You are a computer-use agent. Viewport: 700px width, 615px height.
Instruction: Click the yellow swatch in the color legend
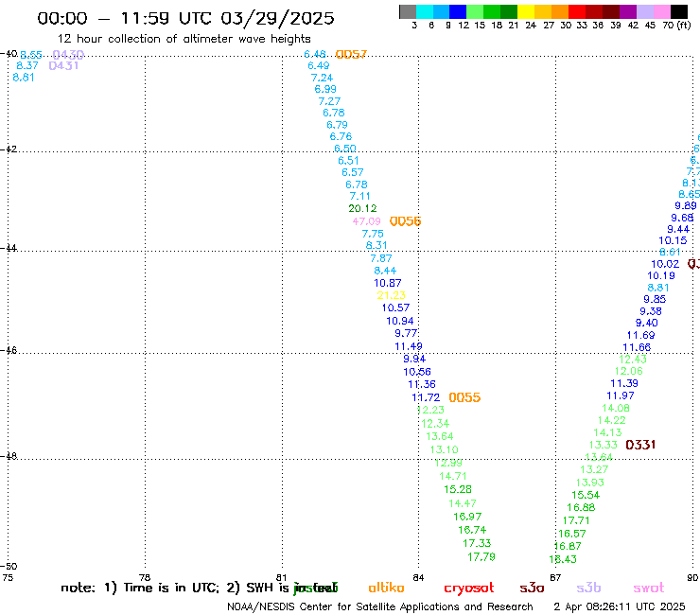pyautogui.click(x=526, y=11)
